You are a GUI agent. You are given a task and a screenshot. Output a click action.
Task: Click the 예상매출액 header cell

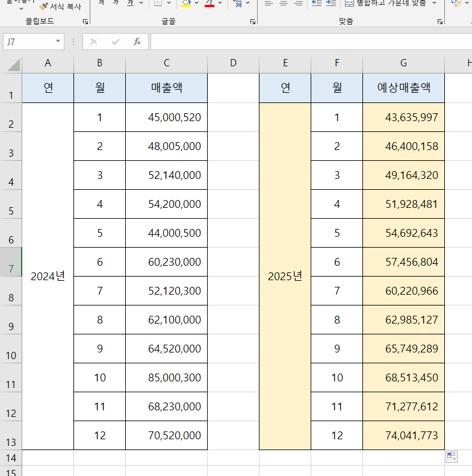[404, 88]
